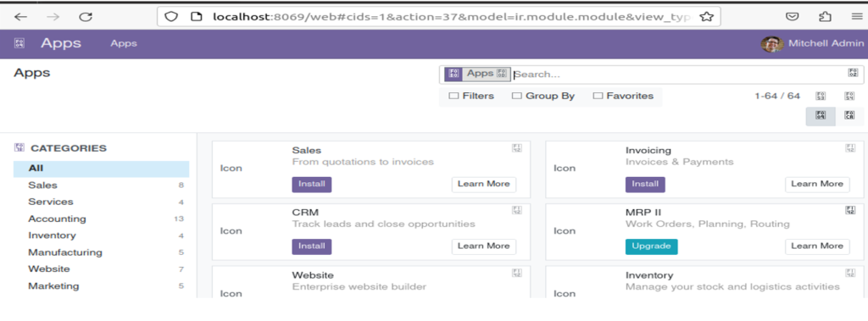
Task: Switch to the kanban view icon
Action: tap(821, 116)
